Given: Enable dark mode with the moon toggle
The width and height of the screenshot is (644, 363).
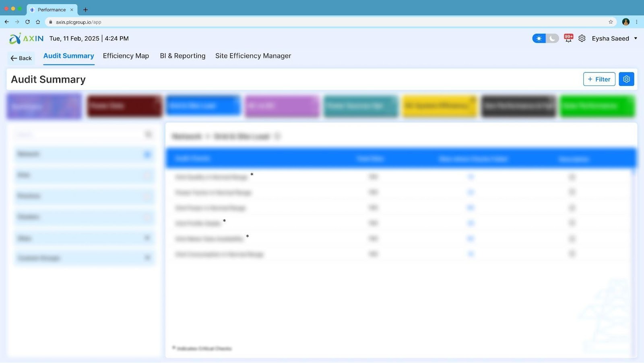Looking at the screenshot, I should [x=553, y=38].
